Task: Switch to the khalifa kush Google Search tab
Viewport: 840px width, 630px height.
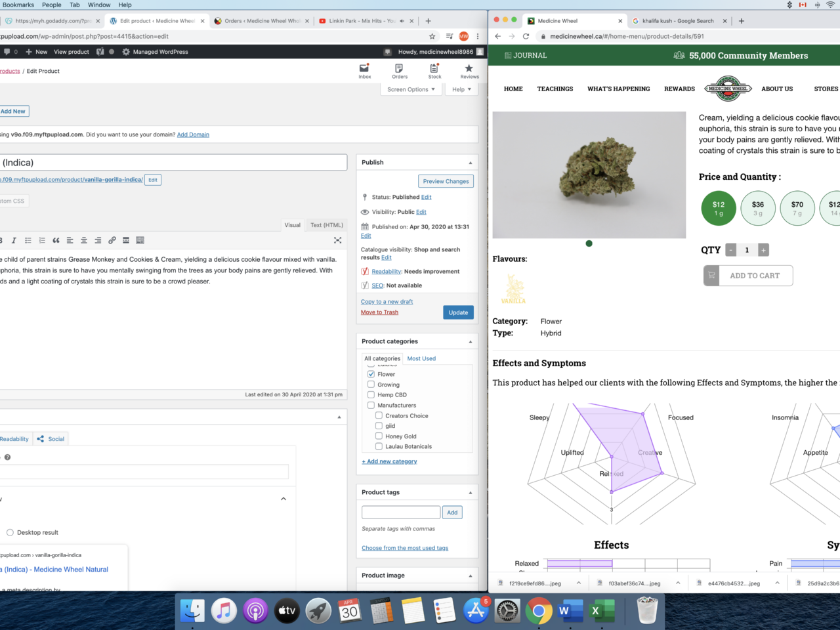Action: point(678,21)
